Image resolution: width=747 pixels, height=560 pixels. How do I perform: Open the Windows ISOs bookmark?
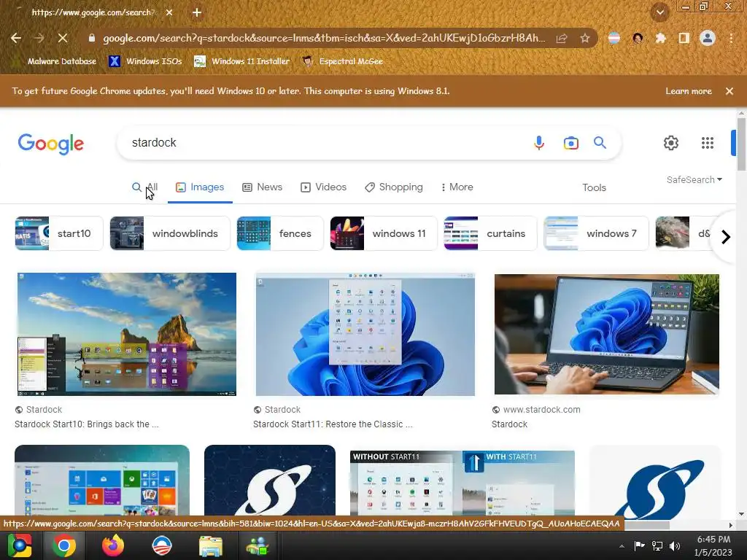click(x=145, y=61)
